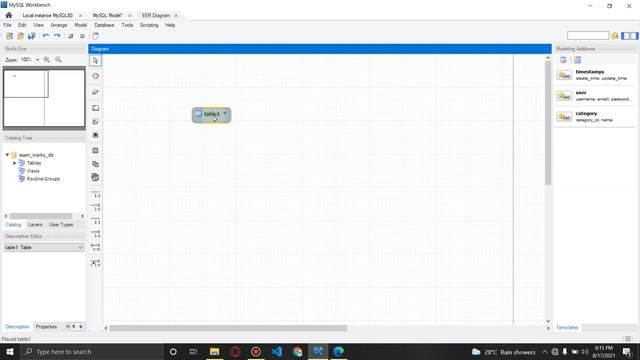
Task: Switch to the User Types tab
Action: (61, 225)
